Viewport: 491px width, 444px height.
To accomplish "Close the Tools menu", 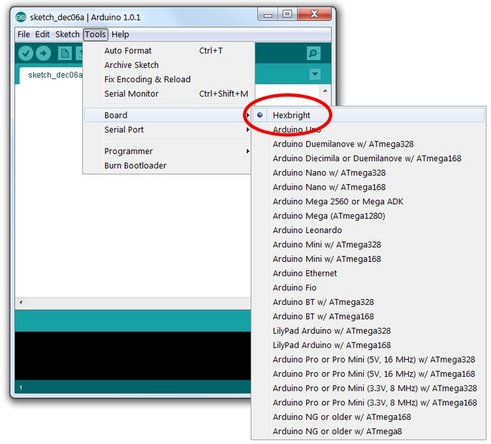I will 95,34.
